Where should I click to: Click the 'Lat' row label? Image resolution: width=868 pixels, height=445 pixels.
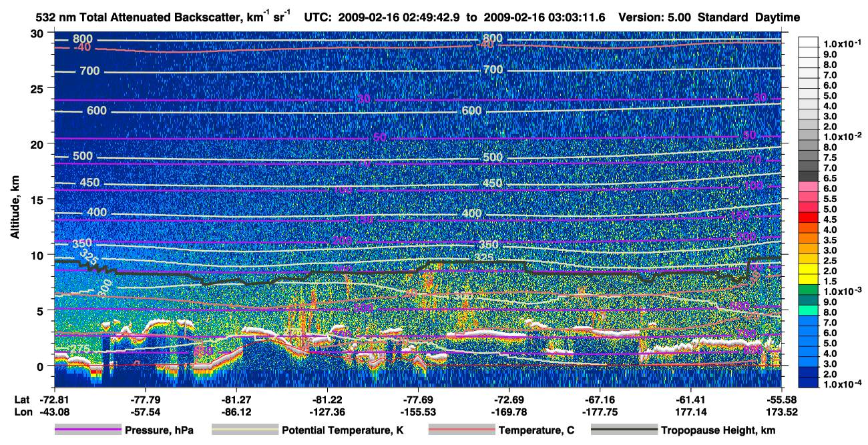(x=21, y=400)
